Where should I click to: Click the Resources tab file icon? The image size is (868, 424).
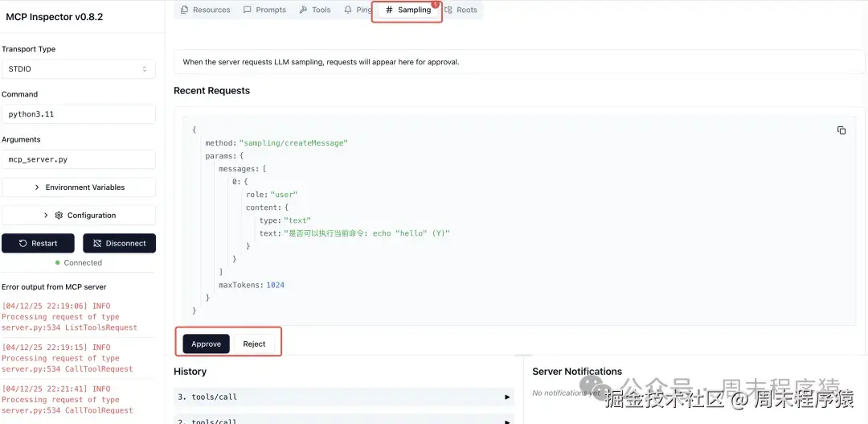pyautogui.click(x=184, y=10)
